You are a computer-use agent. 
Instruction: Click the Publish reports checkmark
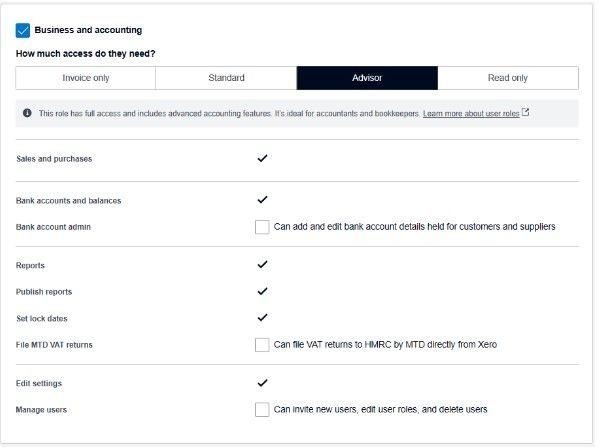point(262,291)
